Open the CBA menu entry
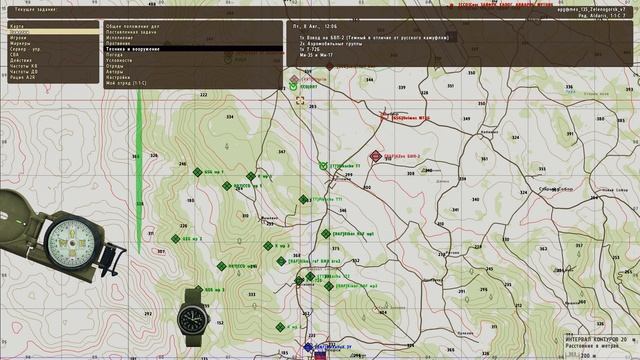Image resolution: width=640 pixels, height=360 pixels. tap(14, 55)
